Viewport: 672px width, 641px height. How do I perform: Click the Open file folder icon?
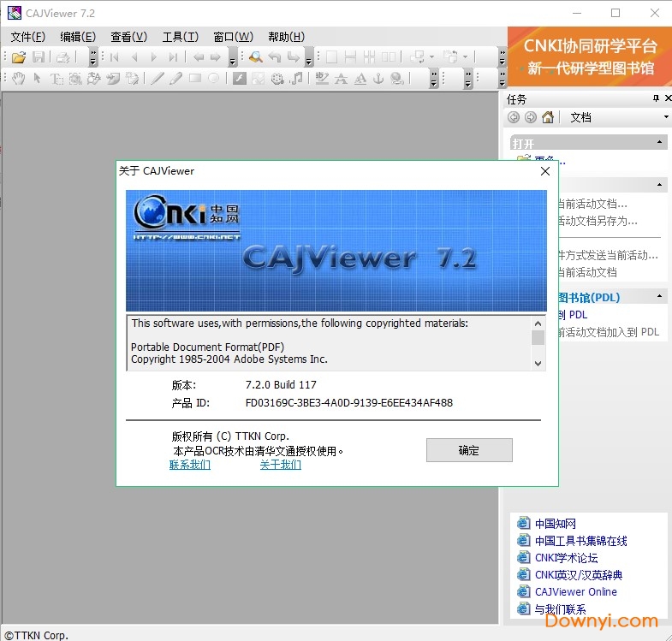tap(19, 57)
